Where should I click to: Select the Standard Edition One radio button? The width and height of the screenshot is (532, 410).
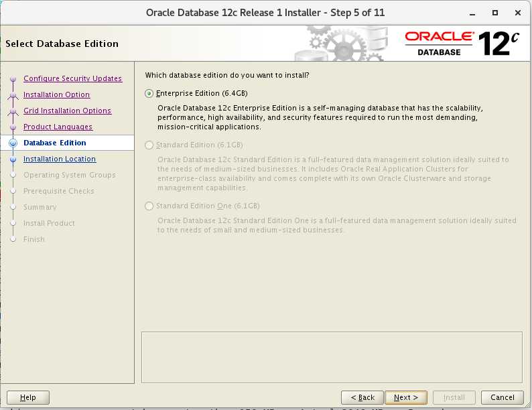tap(149, 206)
